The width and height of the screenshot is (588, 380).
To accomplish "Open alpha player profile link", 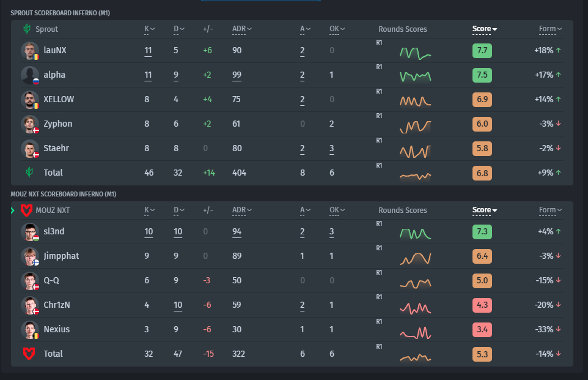I will pyautogui.click(x=54, y=75).
